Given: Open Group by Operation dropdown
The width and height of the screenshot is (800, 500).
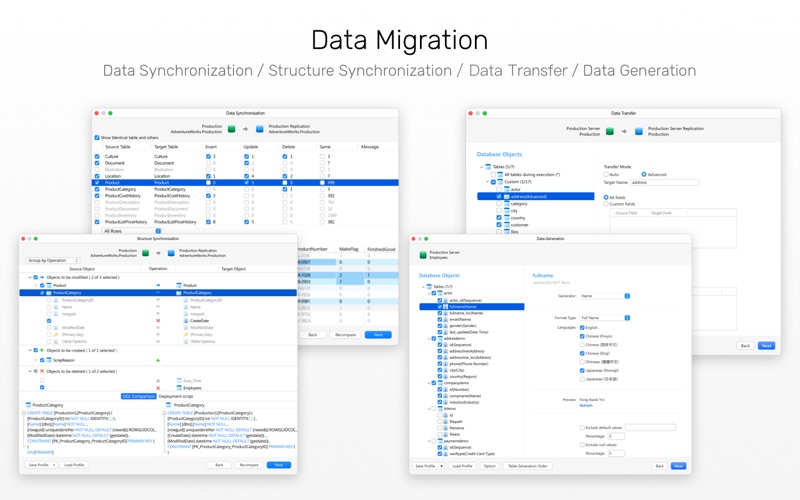Looking at the screenshot, I should pyautogui.click(x=53, y=260).
